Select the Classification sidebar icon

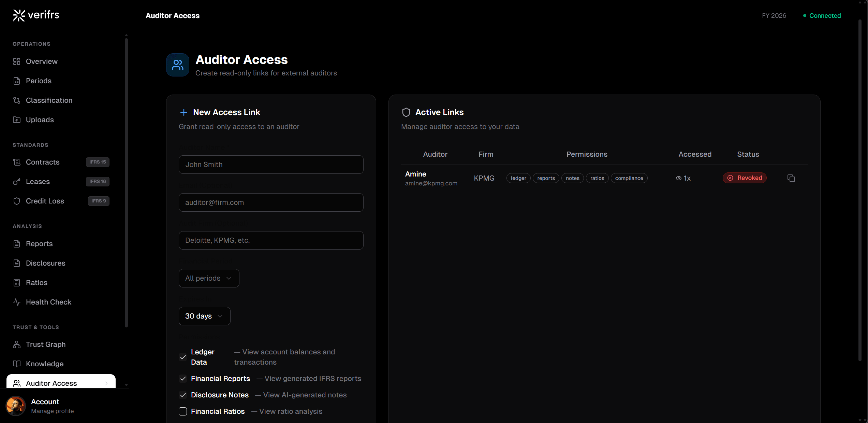pos(17,100)
